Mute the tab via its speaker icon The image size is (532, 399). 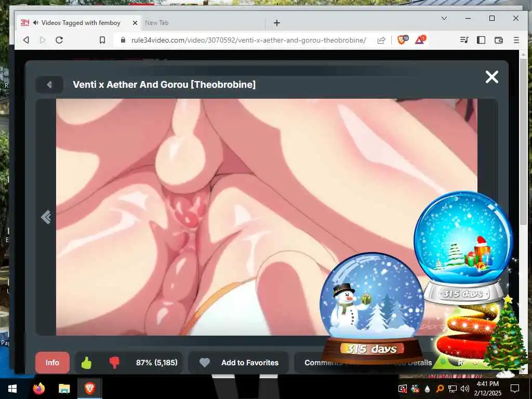(x=36, y=23)
